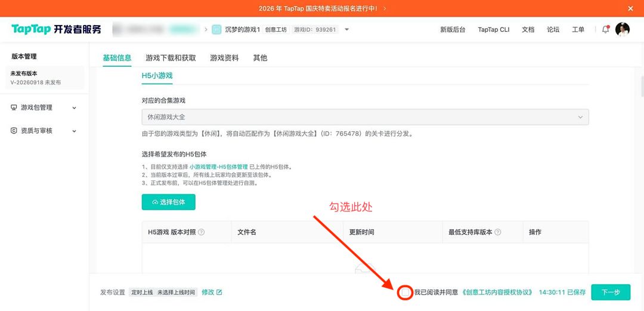644x311 pixels.
Task: Open 工单 in the top navigation
Action: click(578, 30)
